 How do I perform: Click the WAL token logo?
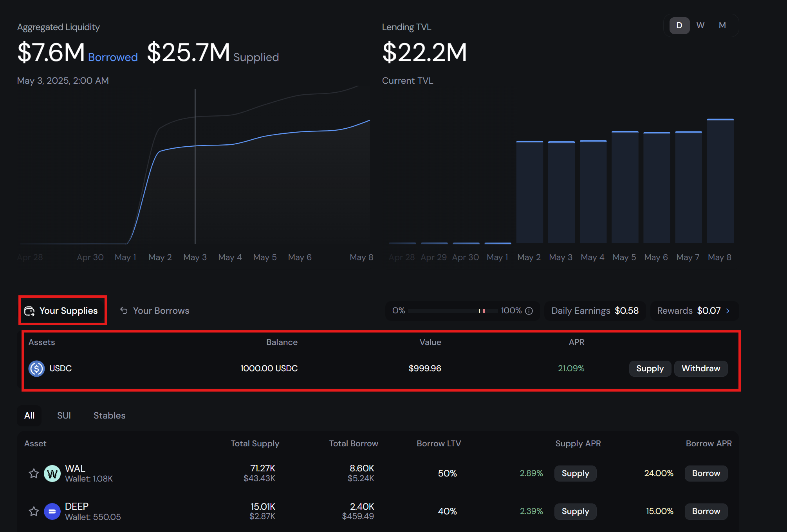(52, 473)
